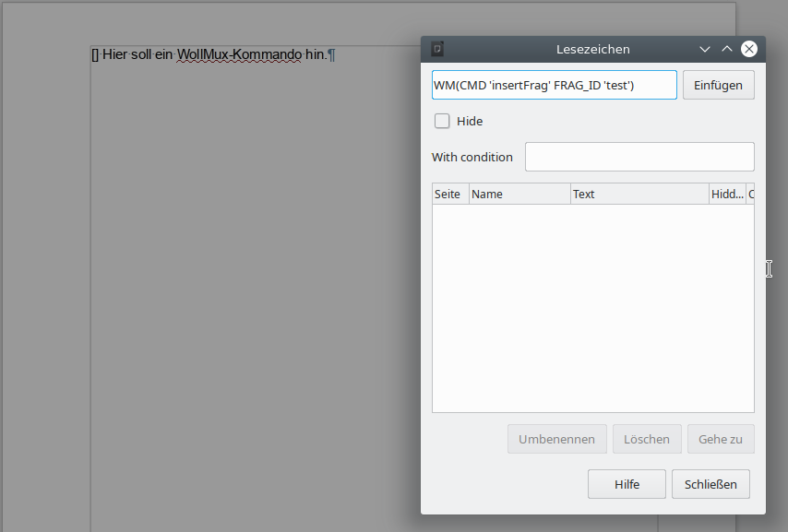Select the empty bookmark list area

click(x=592, y=304)
